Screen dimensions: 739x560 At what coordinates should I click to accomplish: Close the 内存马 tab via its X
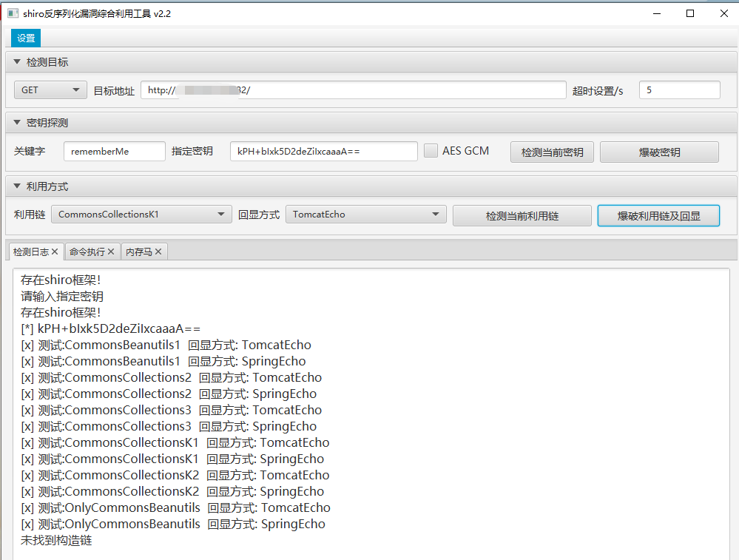pyautogui.click(x=158, y=252)
